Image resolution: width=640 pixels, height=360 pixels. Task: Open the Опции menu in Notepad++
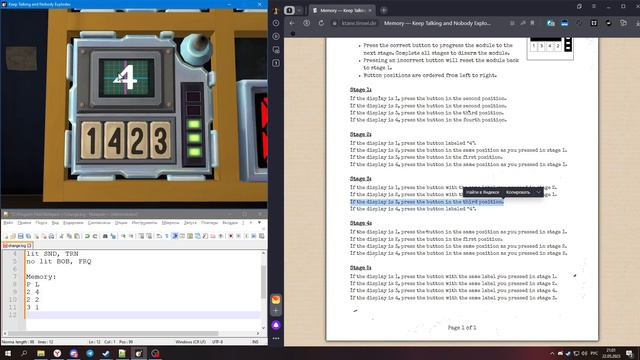(x=121, y=223)
